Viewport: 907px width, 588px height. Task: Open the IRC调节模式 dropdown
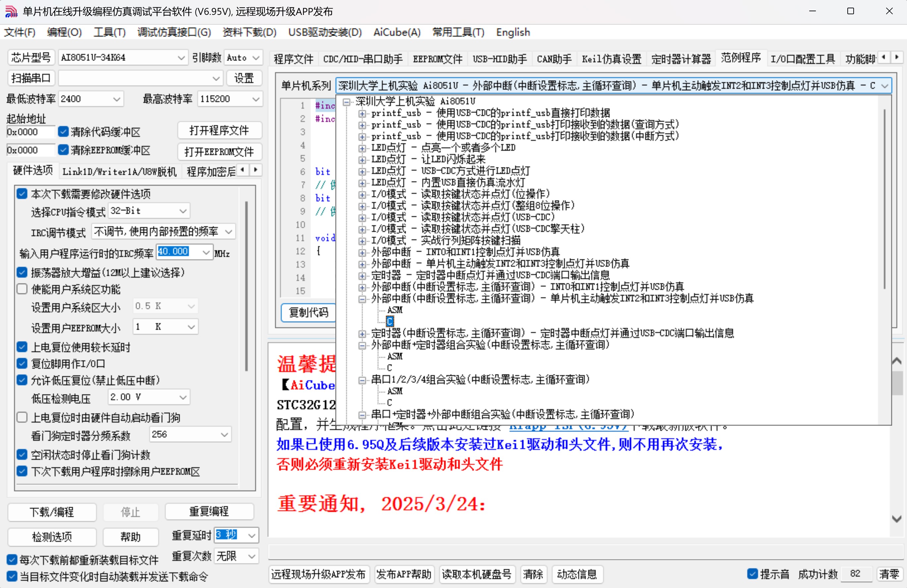pyautogui.click(x=163, y=231)
